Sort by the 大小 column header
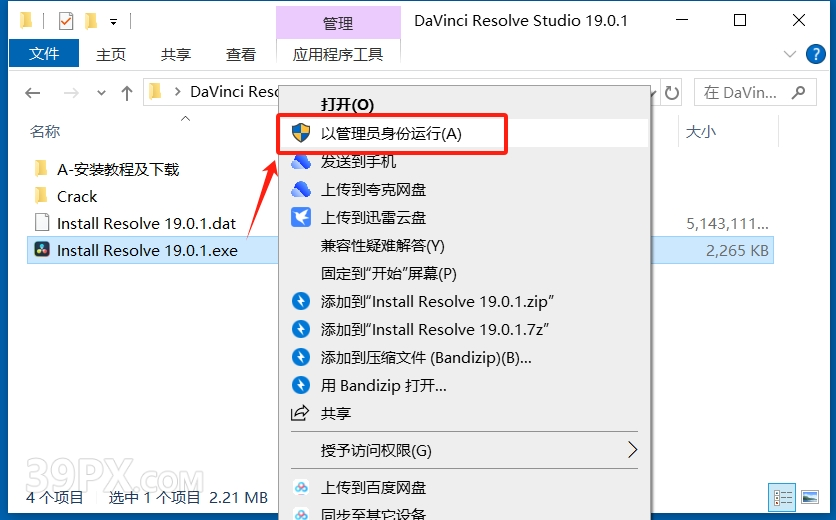 click(701, 131)
